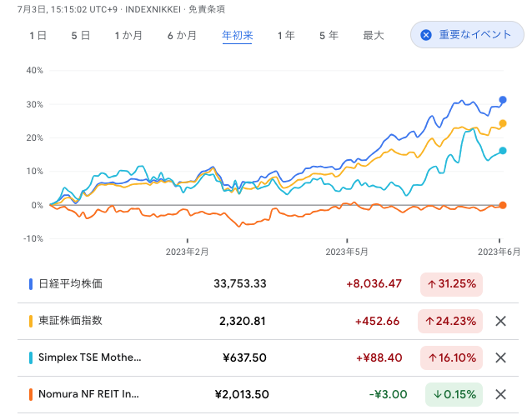This screenshot has width=532, height=420.
Task: Click the 2023年2月 axis label
Action: 187,252
